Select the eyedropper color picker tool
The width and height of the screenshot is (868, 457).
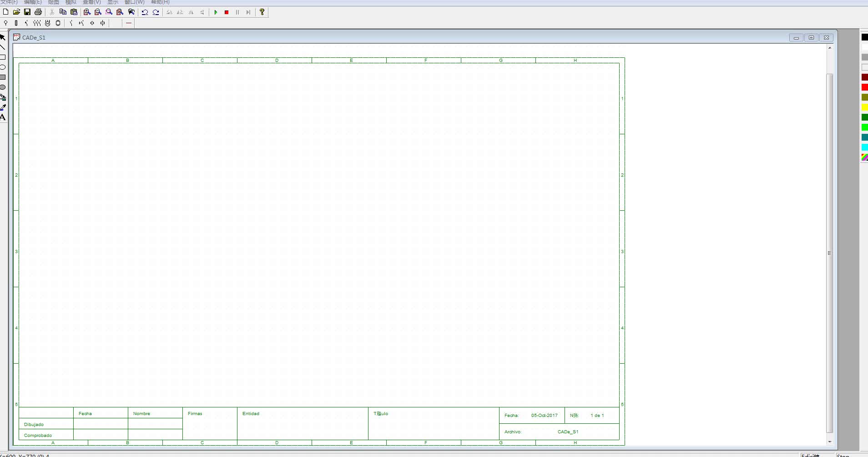pyautogui.click(x=3, y=107)
